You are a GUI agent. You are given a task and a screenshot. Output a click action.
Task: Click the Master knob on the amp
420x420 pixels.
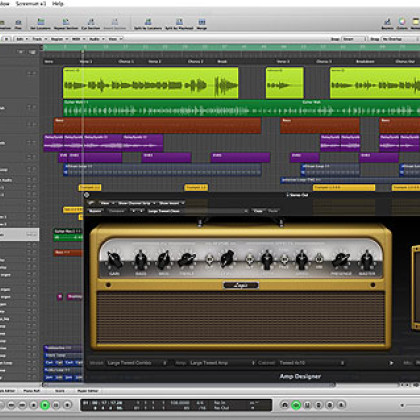click(x=367, y=261)
